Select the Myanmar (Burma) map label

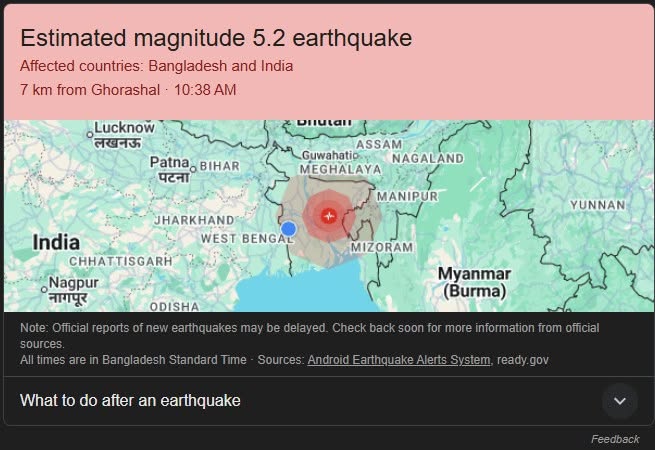[474, 282]
